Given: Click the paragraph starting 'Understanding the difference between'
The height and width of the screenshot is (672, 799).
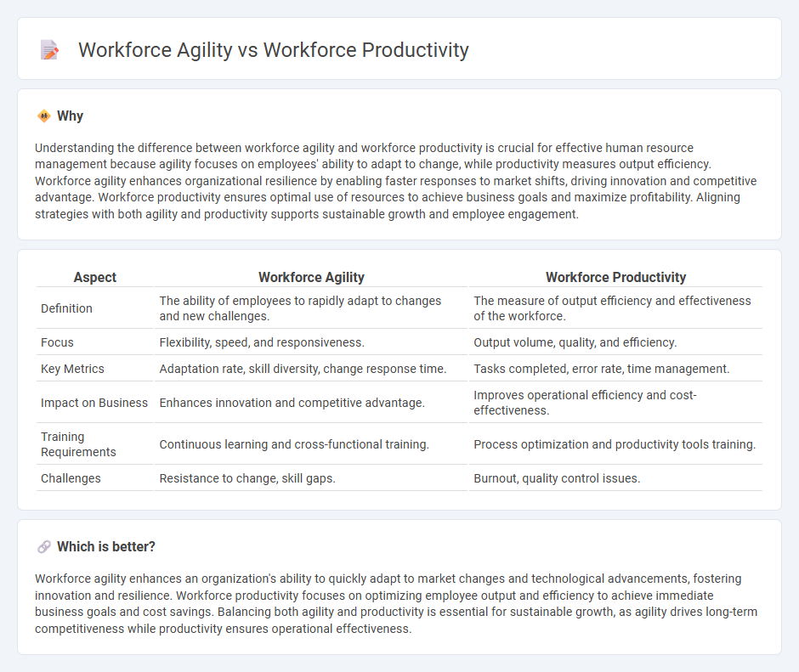Looking at the screenshot, I should pos(396,181).
